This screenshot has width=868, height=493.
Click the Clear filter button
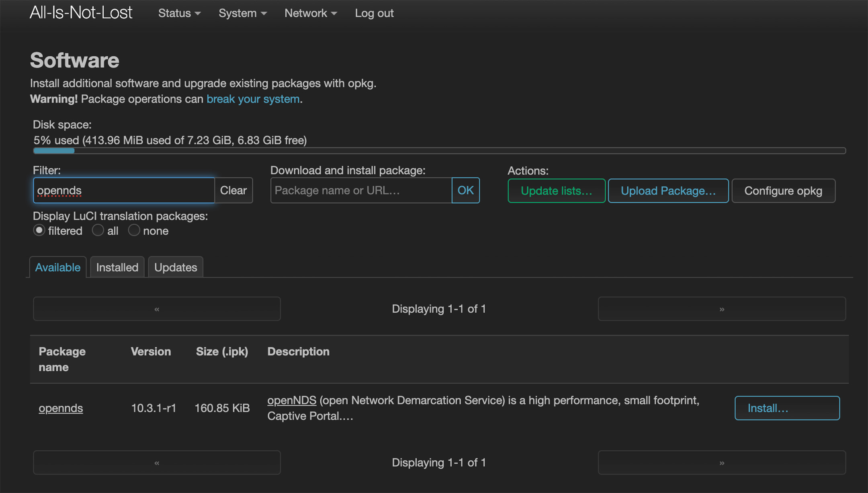[233, 190]
